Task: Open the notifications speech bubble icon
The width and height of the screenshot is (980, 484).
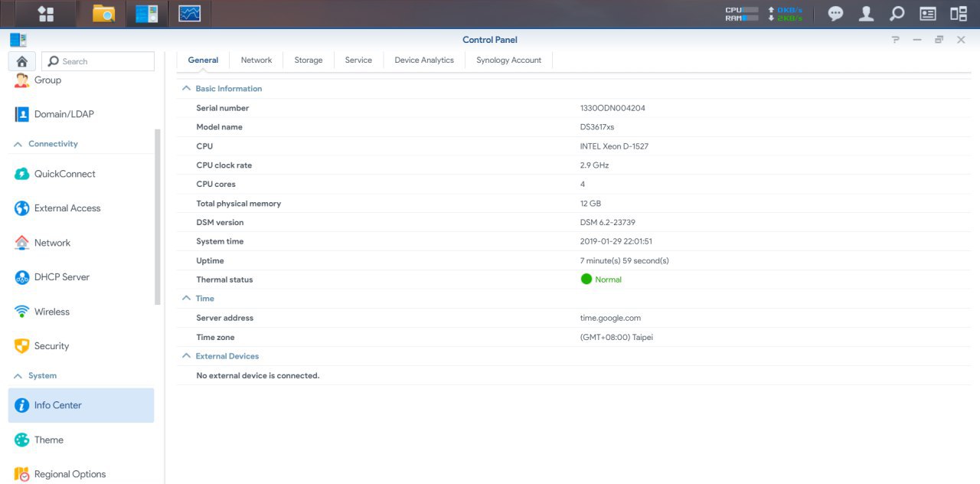Action: (x=836, y=14)
